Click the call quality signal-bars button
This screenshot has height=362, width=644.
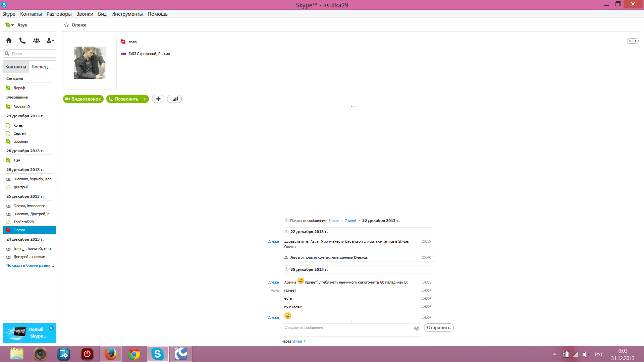point(174,99)
